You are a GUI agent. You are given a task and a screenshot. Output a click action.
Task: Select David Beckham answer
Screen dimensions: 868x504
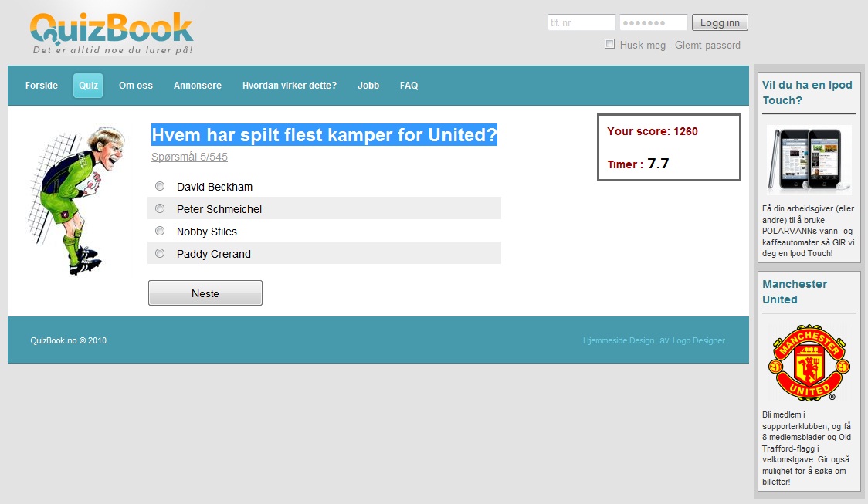click(160, 187)
